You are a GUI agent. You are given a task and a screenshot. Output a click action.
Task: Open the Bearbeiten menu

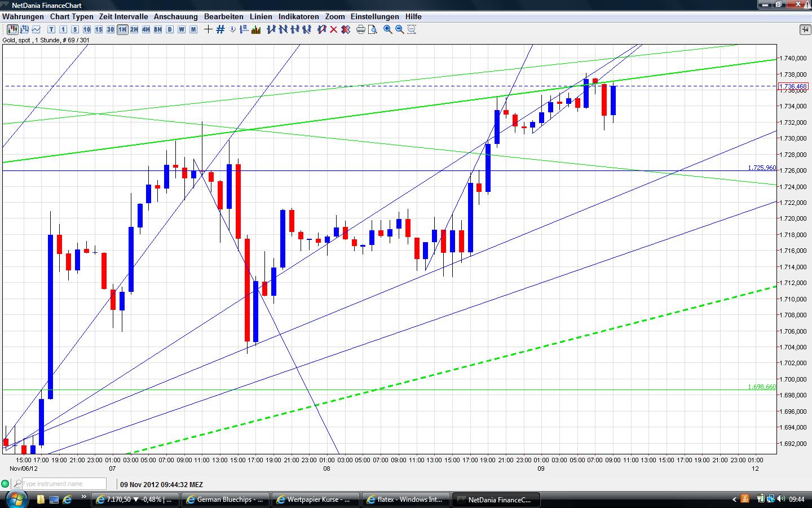[x=223, y=16]
